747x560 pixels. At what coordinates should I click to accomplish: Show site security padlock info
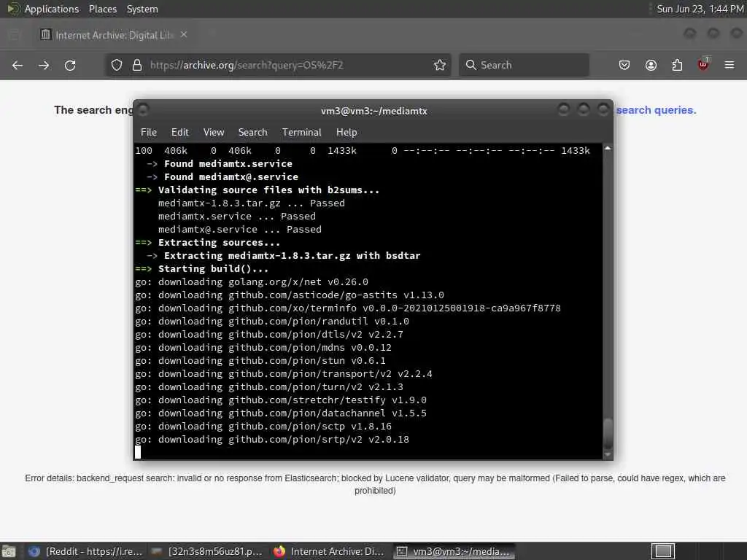(x=137, y=65)
